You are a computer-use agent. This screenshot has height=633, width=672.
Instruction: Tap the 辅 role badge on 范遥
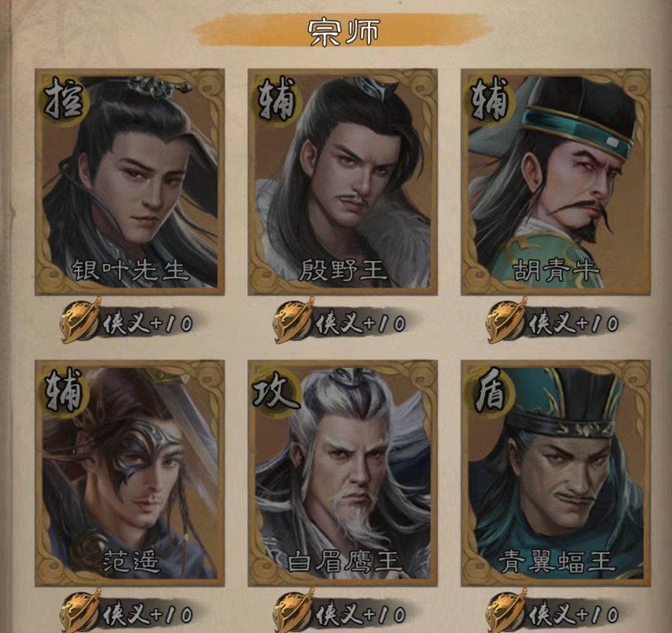(x=64, y=391)
